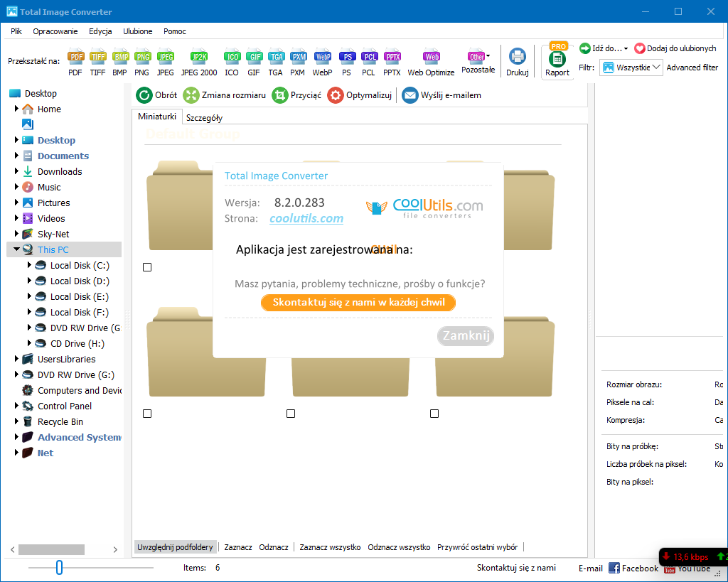Click the Web Optimize icon
This screenshot has width=728, height=582.
432,62
